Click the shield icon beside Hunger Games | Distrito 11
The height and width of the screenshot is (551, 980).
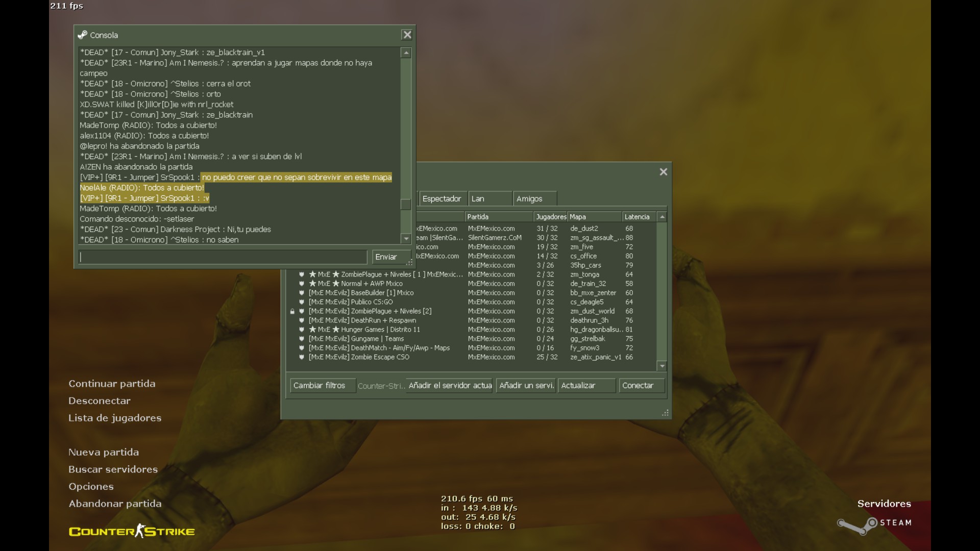302,330
